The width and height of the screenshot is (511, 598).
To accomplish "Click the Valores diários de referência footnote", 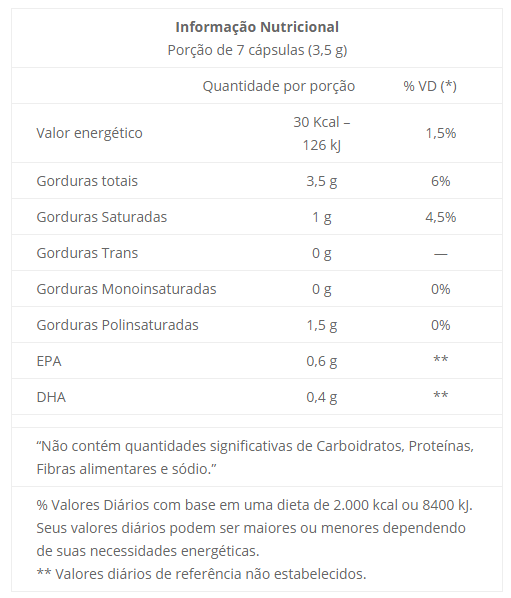I will (x=201, y=574).
